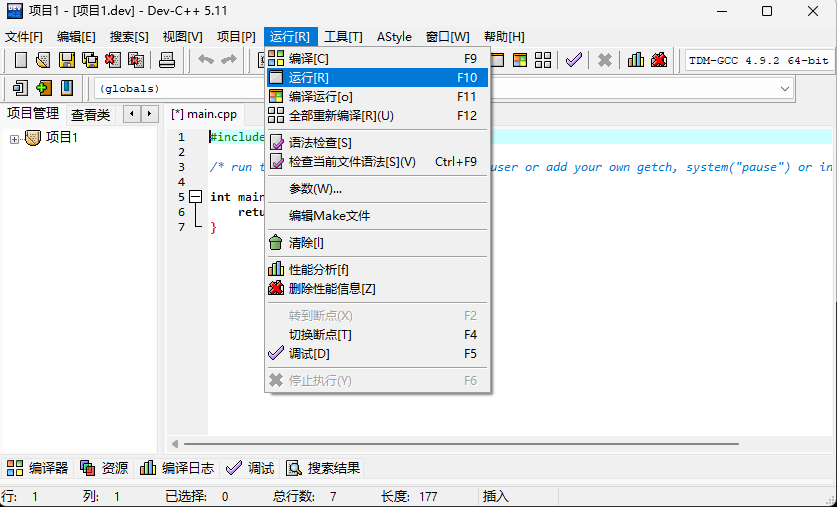The height and width of the screenshot is (507, 837).
Task: Select 编辑Make文件 menu entry
Action: (377, 216)
